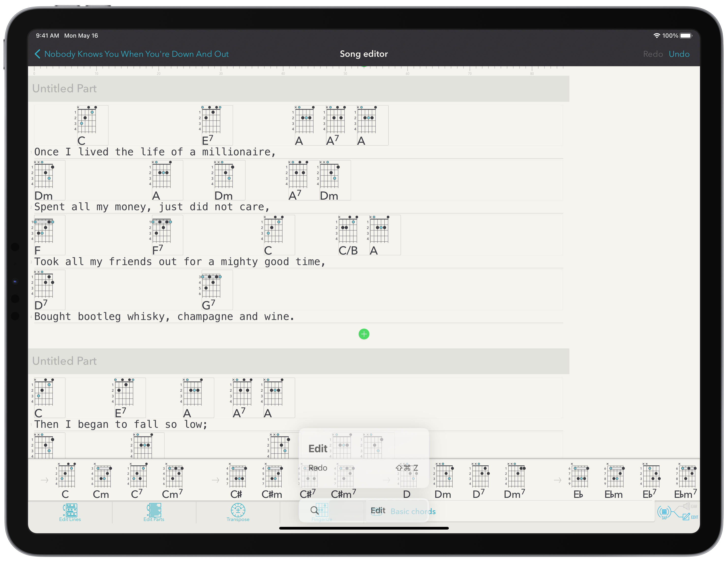Expand the arrow before the C chord group
Image resolution: width=728 pixels, height=563 pixels.
(45, 480)
